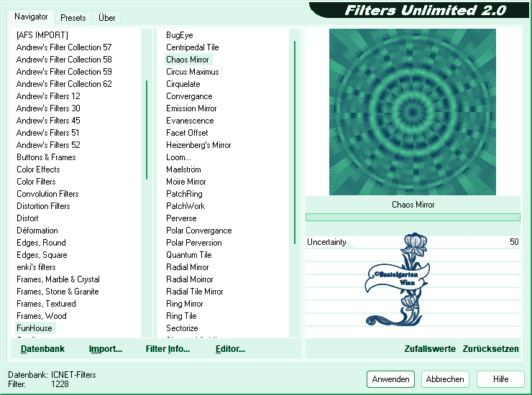Choose the Sectorize filter

[x=182, y=328]
